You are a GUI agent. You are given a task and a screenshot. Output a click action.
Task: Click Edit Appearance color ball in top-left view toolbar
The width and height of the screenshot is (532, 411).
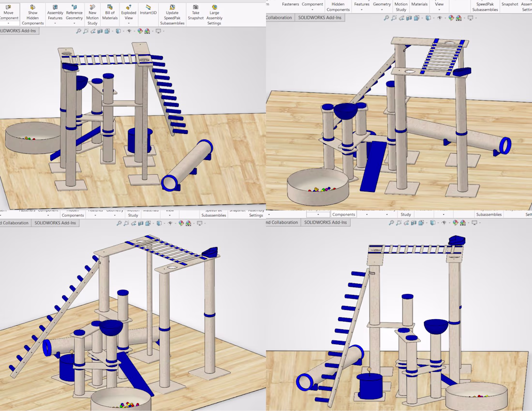tap(140, 31)
